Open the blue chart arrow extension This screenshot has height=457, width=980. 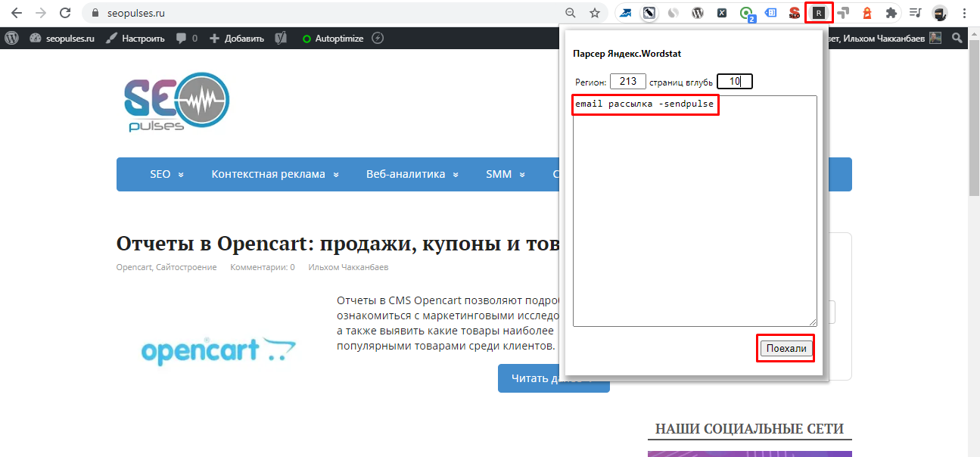click(x=626, y=13)
